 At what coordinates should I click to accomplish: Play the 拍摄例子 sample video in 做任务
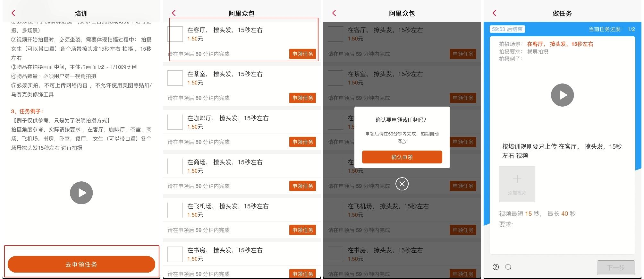pyautogui.click(x=562, y=95)
